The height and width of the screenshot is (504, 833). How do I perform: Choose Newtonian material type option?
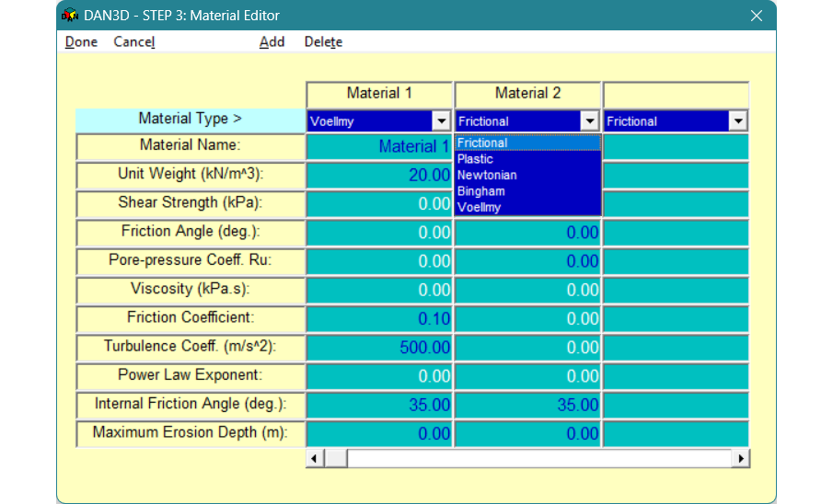pos(528,176)
